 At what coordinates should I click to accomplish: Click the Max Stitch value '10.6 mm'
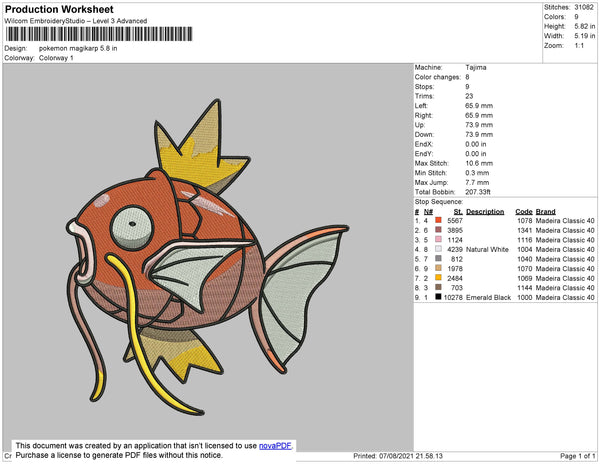pos(479,163)
